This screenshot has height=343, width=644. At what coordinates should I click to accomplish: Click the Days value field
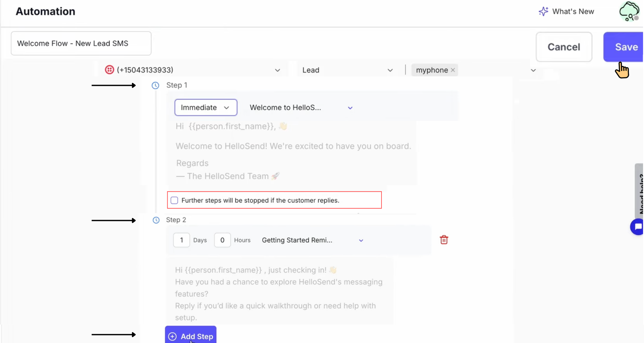click(x=181, y=240)
